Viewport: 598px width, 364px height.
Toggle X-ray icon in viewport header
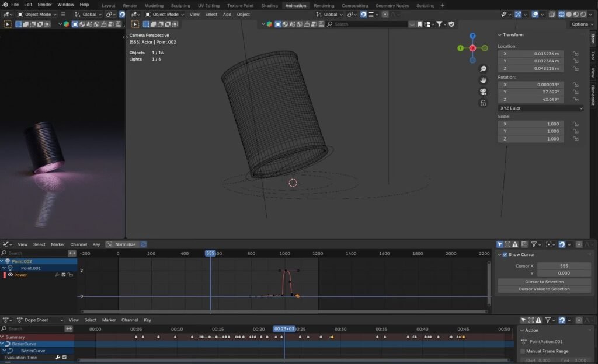click(552, 15)
